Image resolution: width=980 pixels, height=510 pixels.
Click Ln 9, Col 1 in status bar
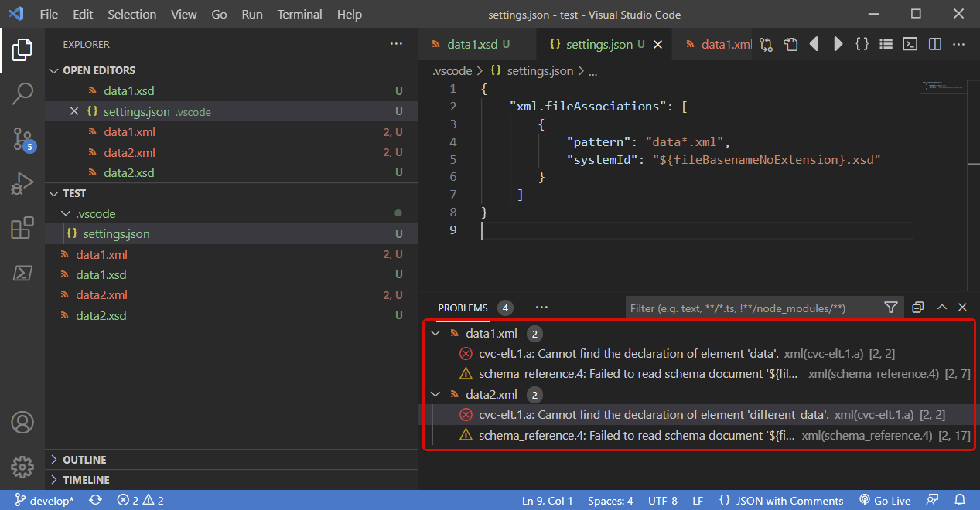click(548, 500)
